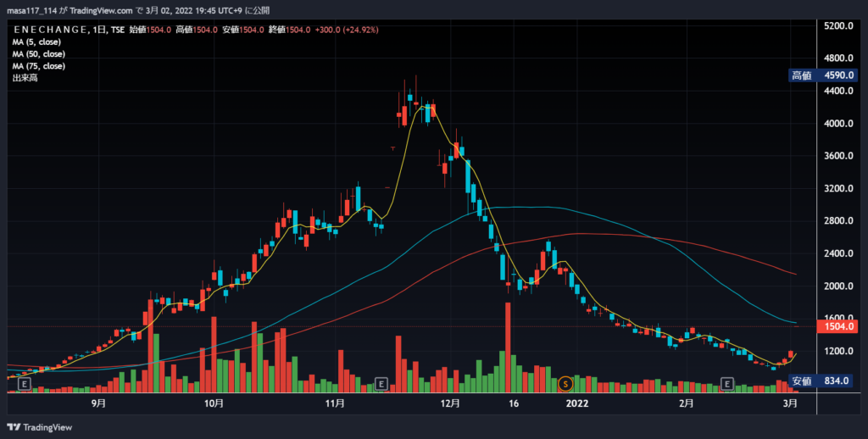Click the earnings E marker before 9月
The height and width of the screenshot is (439, 868).
(x=25, y=383)
